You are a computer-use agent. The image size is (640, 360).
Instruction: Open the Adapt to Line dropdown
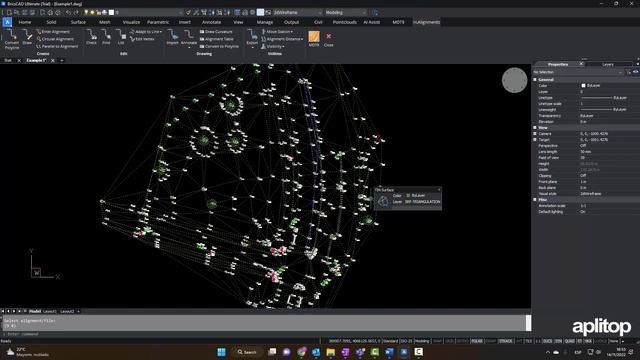click(x=146, y=31)
